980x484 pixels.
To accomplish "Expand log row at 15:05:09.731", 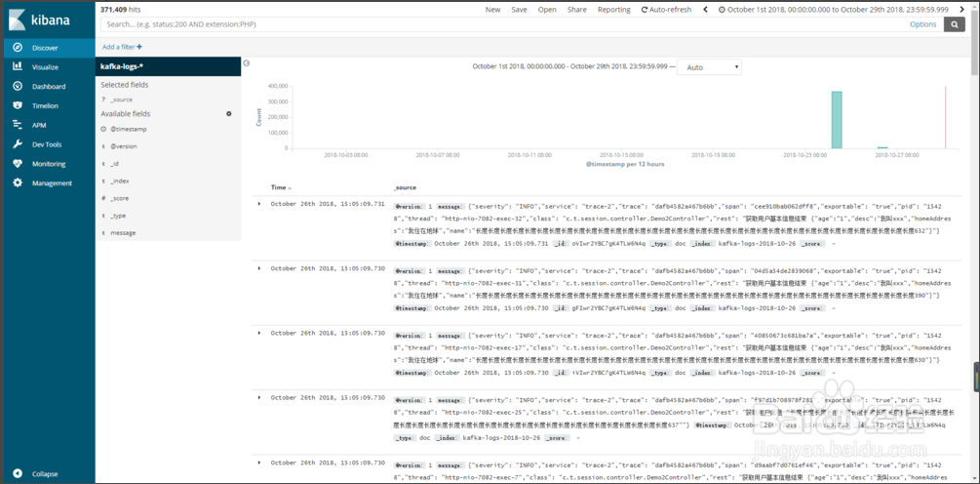I will 259,204.
